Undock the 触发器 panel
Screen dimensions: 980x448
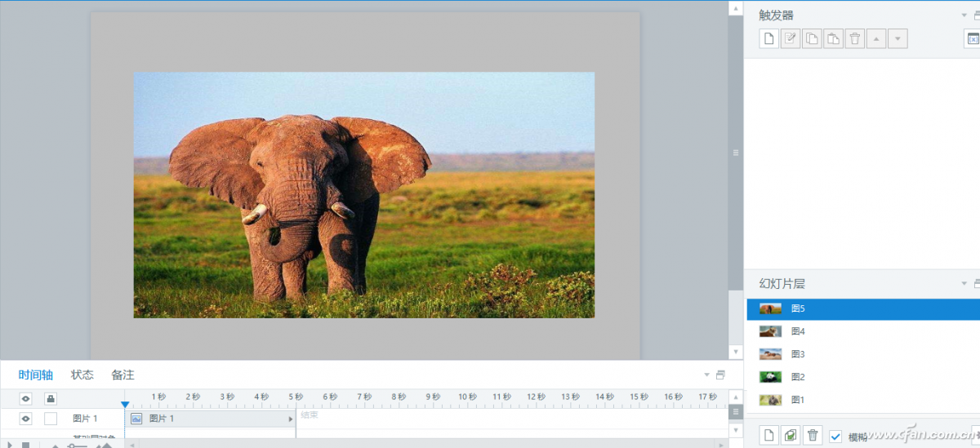click(976, 15)
